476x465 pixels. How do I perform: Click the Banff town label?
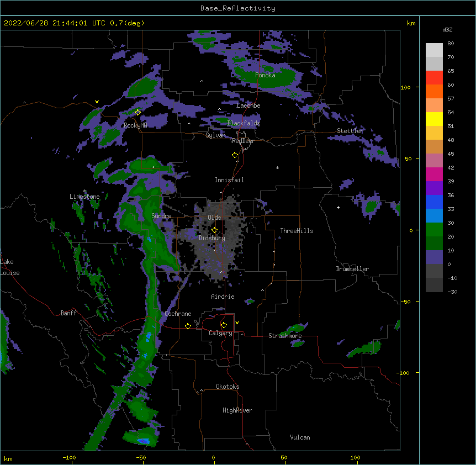click(x=68, y=313)
